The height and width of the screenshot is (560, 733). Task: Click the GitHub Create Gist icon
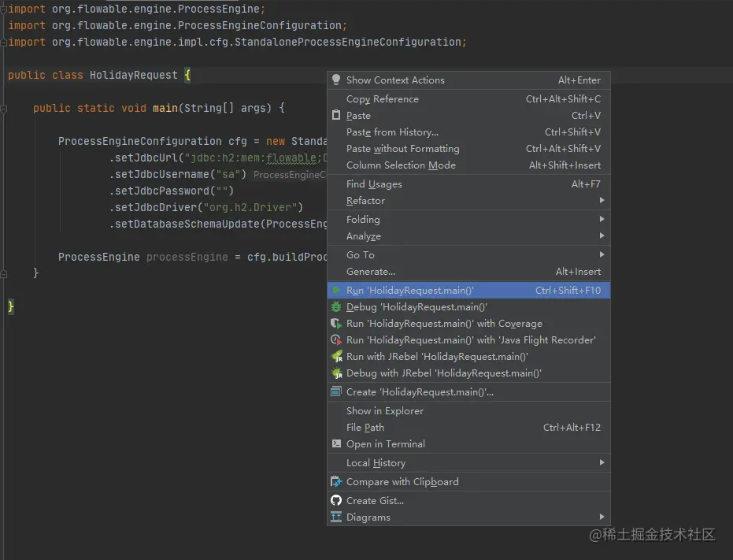336,501
